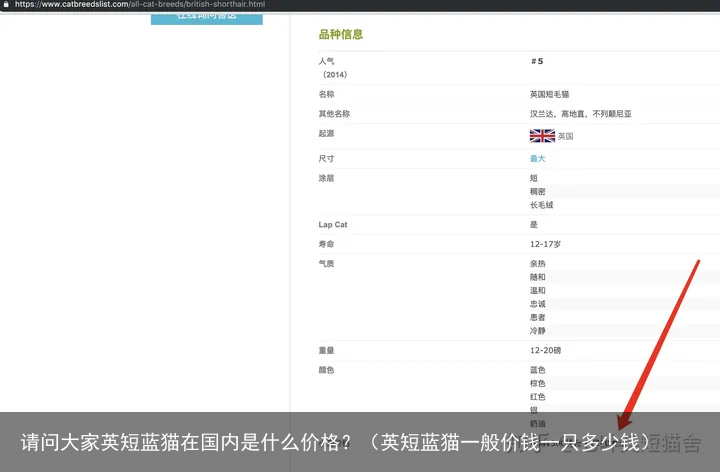Click the 12-17岁 lifespan value
The image size is (720, 472).
546,244
